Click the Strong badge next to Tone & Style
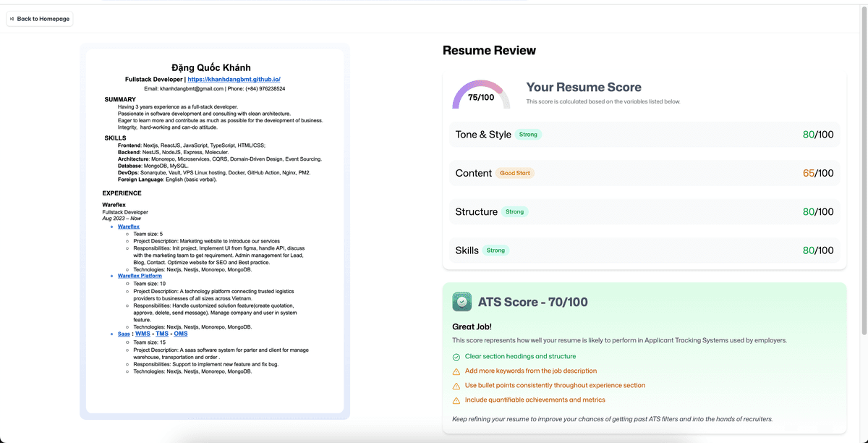The width and height of the screenshot is (868, 443). [529, 135]
